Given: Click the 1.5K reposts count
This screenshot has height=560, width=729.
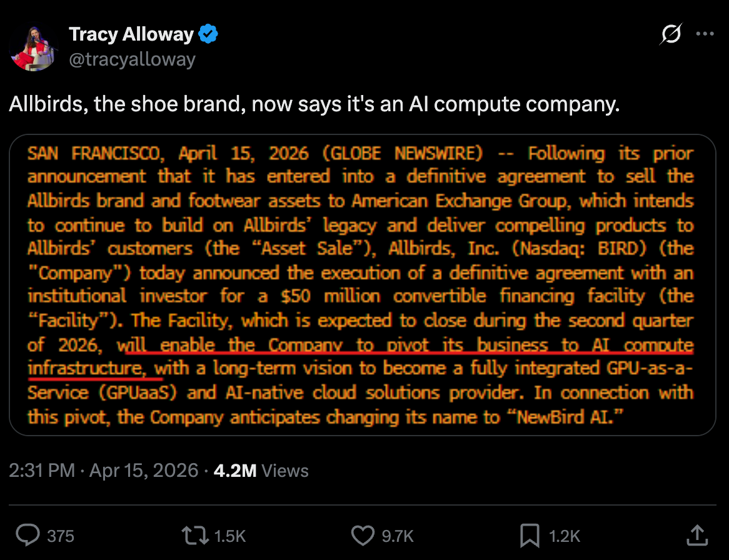Looking at the screenshot, I should coord(230,536).
